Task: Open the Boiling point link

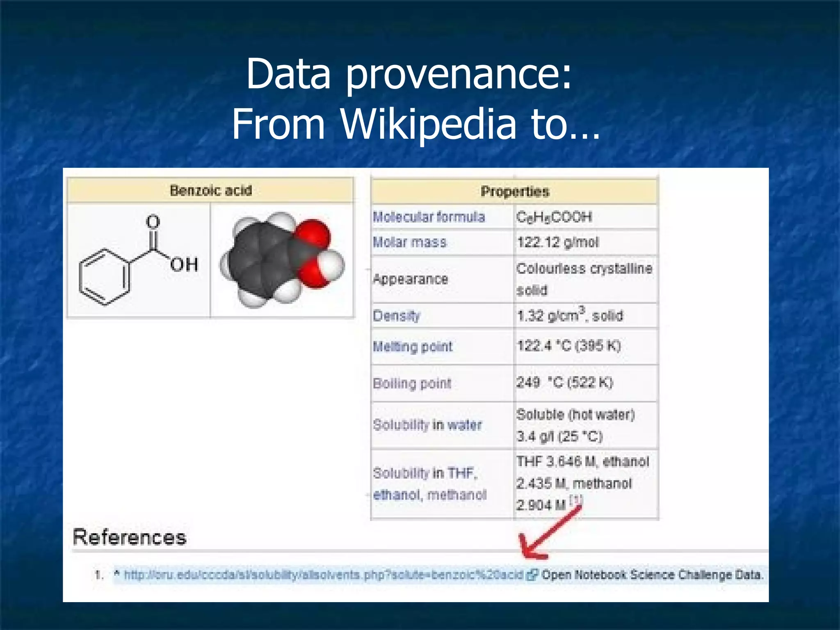Action: [412, 383]
